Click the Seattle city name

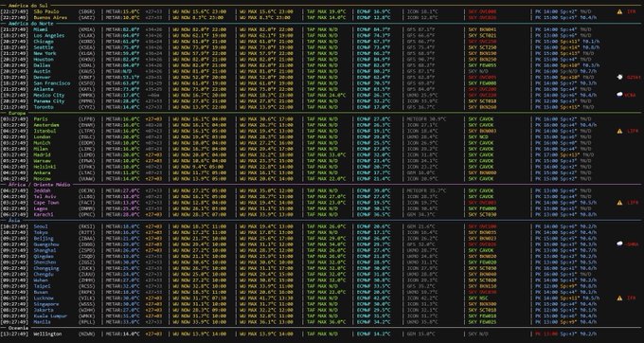click(44, 47)
